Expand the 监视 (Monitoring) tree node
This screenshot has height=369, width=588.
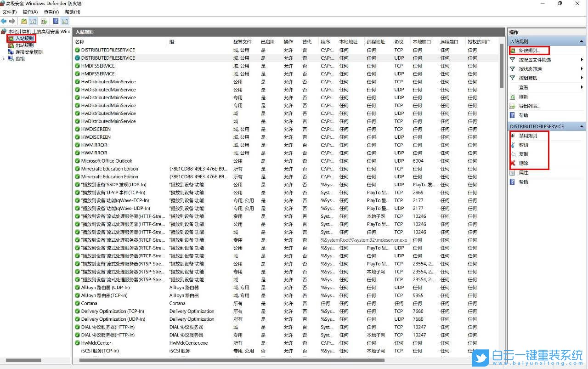click(4, 59)
